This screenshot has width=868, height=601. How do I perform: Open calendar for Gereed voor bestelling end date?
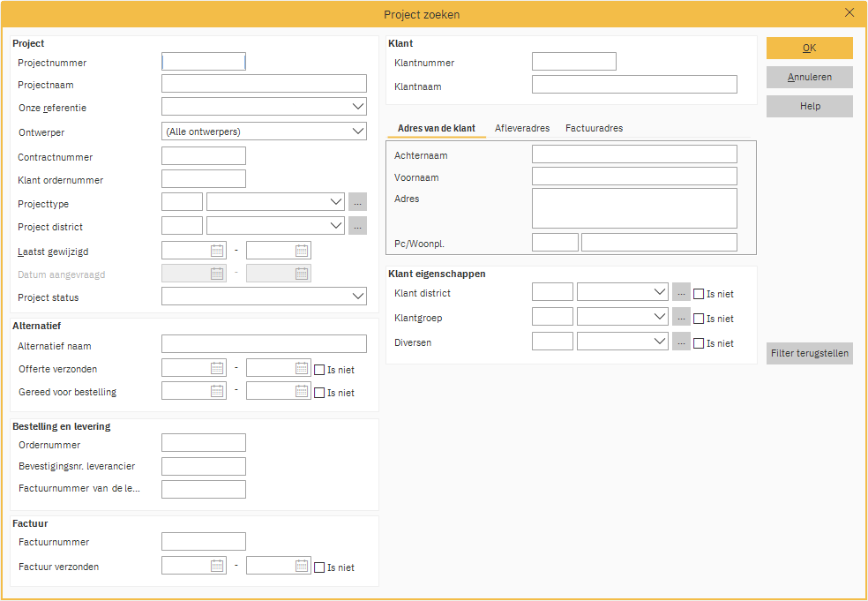(x=302, y=392)
